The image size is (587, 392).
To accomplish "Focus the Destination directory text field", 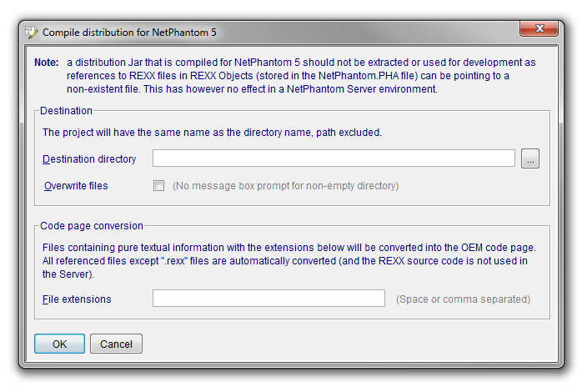I will [334, 158].
